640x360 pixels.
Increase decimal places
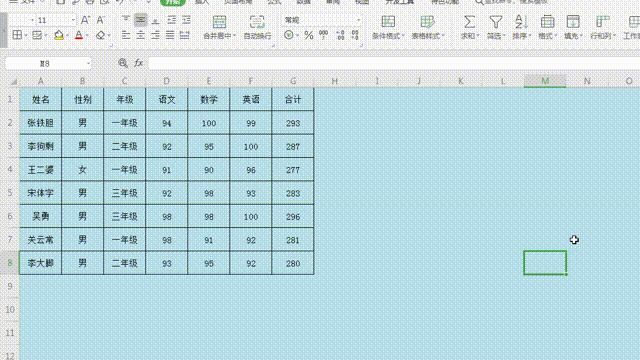340,36
